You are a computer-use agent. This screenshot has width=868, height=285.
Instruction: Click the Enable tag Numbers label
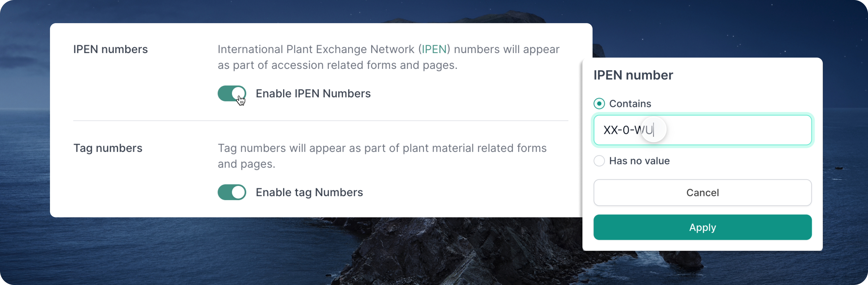click(x=309, y=192)
